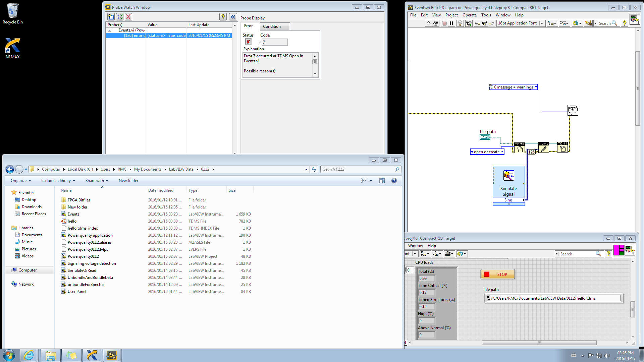Click the TDMS Open node
This screenshot has width=644, height=362.
pyautogui.click(x=520, y=148)
